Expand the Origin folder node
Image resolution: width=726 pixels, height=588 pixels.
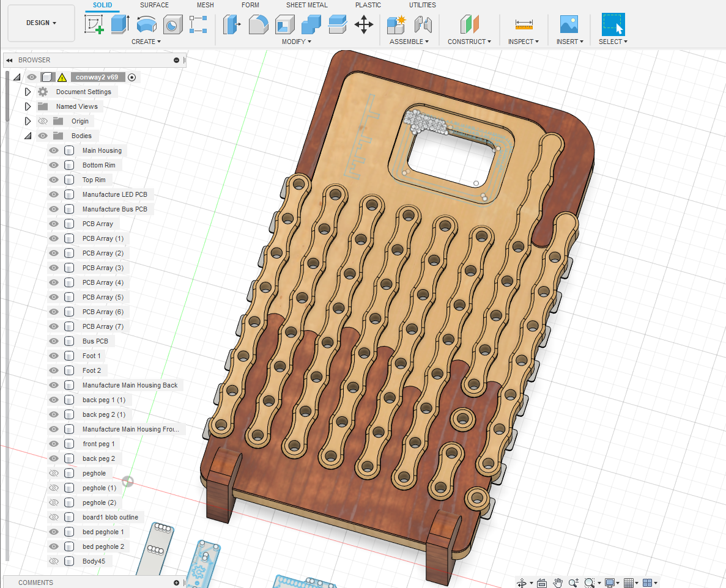click(28, 121)
